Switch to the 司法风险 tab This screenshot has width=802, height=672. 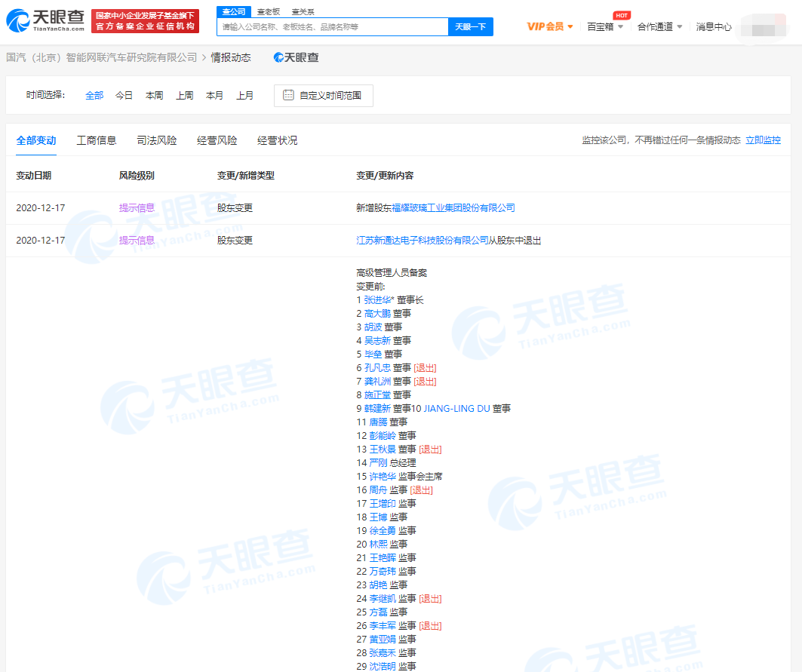[x=157, y=140]
